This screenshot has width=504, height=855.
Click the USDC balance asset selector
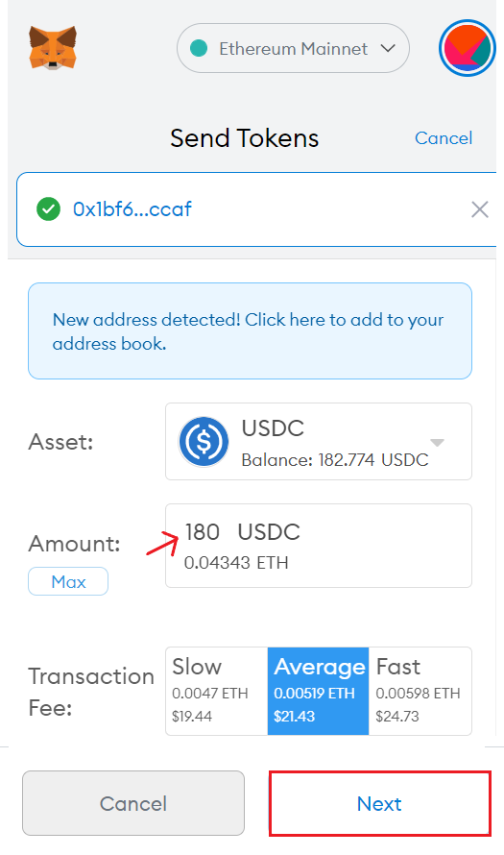(x=319, y=442)
